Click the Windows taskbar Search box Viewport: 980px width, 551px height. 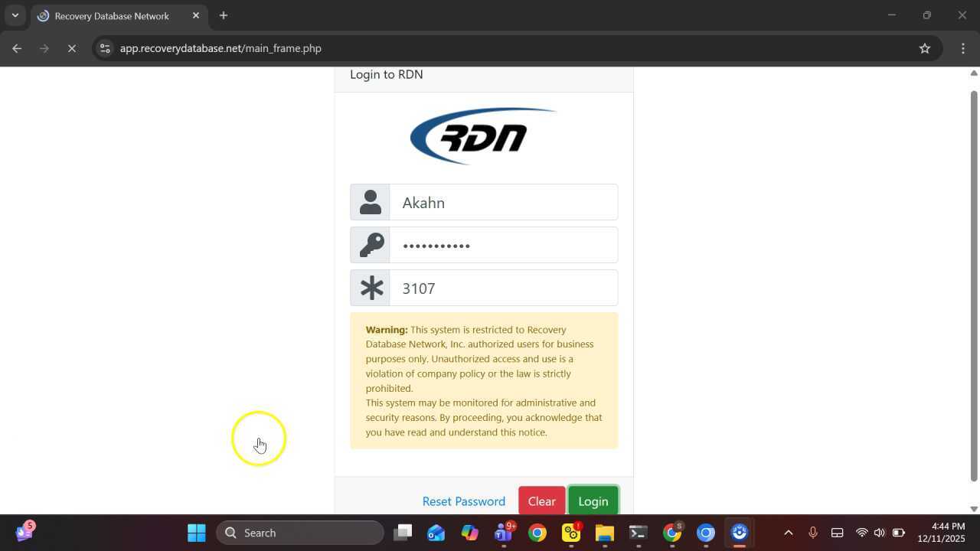click(300, 533)
